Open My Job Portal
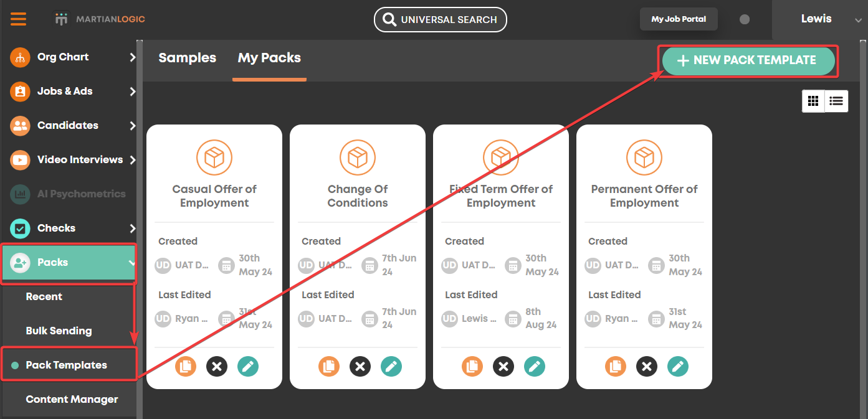The image size is (868, 419). (x=679, y=19)
